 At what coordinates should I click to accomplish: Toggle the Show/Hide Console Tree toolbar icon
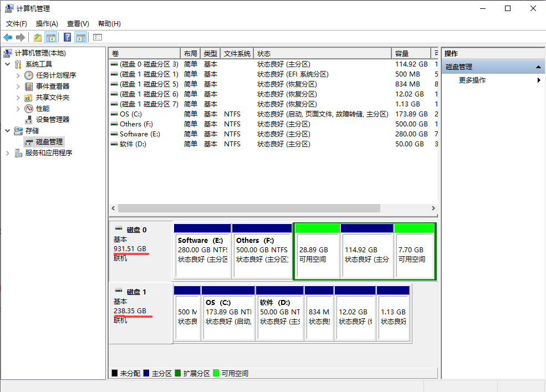tap(51, 37)
